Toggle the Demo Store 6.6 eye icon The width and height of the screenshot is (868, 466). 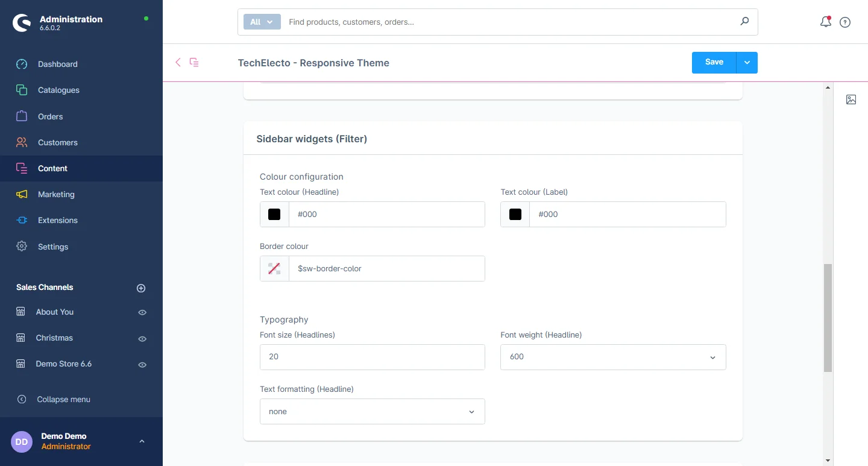[142, 365]
